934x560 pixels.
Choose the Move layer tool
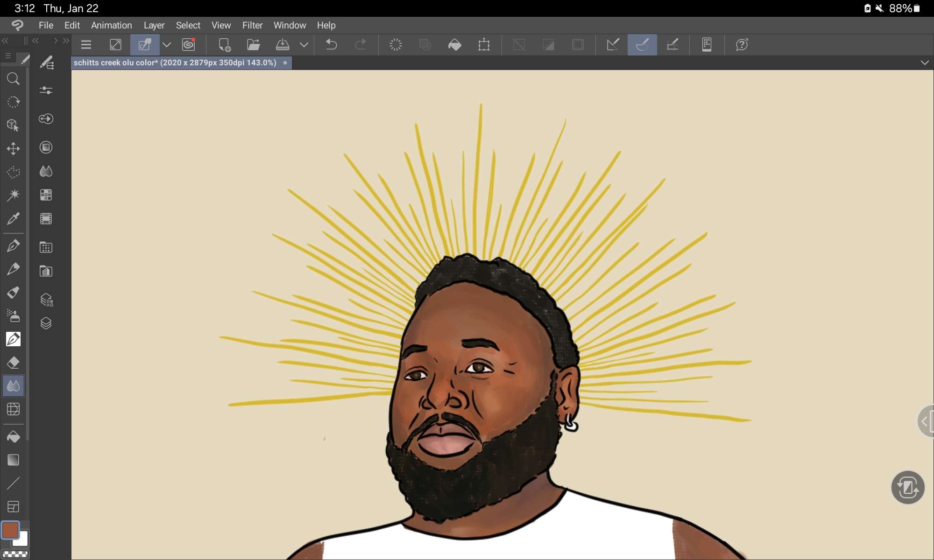[x=13, y=148]
